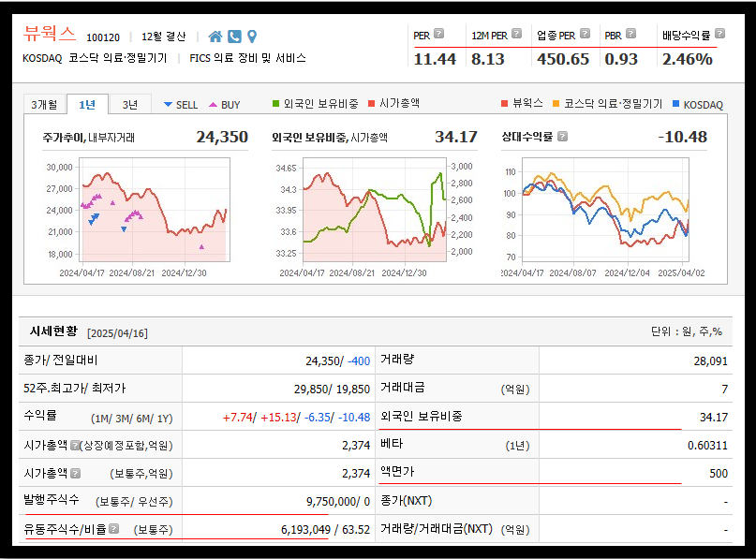Click dividend yield value 2.46%
Viewport: 756px width, 559px height.
687,59
